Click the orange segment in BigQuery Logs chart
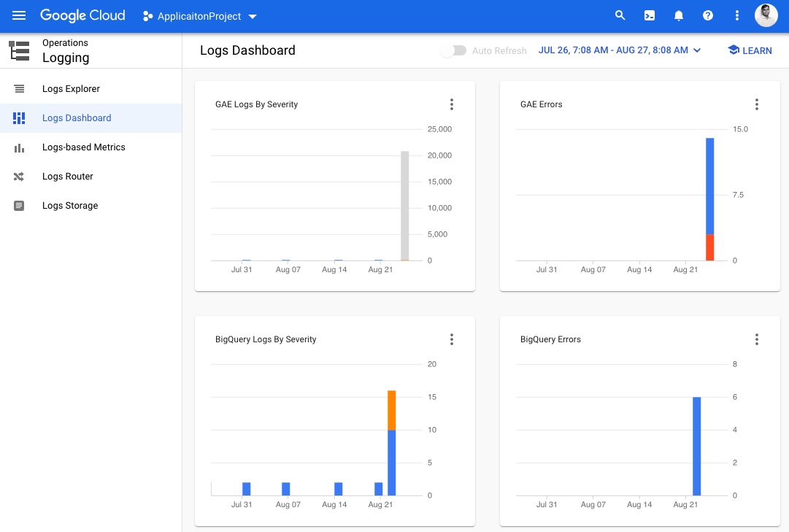The width and height of the screenshot is (789, 532). (x=391, y=410)
